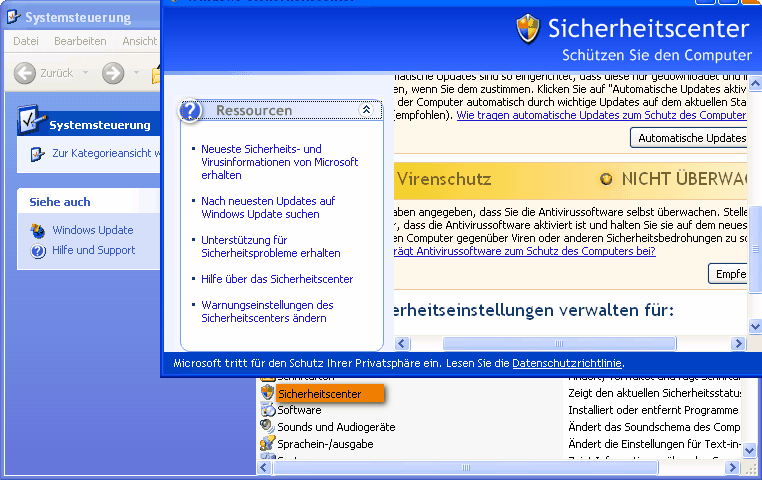Screen dimensions: 762x480
Task: Click Systemsteuerung list horizontal scrollbar right arrow
Action: [732, 468]
